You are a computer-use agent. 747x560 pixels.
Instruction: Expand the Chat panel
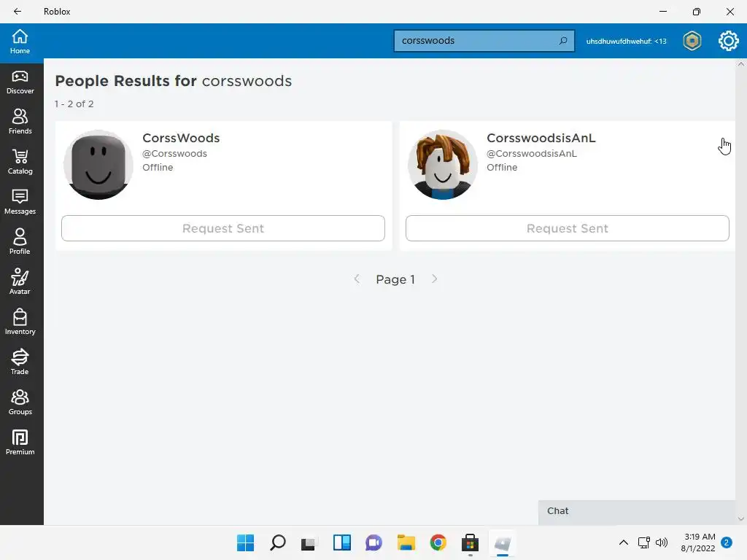[636, 512]
